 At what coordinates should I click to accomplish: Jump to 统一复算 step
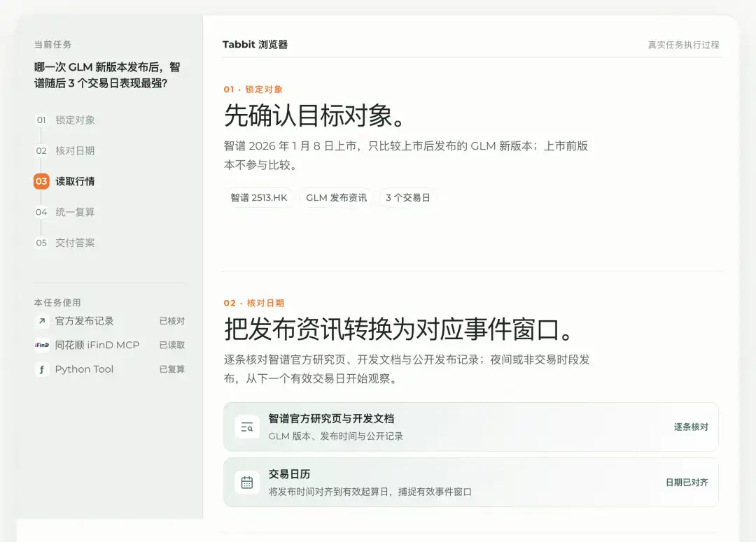click(x=75, y=212)
